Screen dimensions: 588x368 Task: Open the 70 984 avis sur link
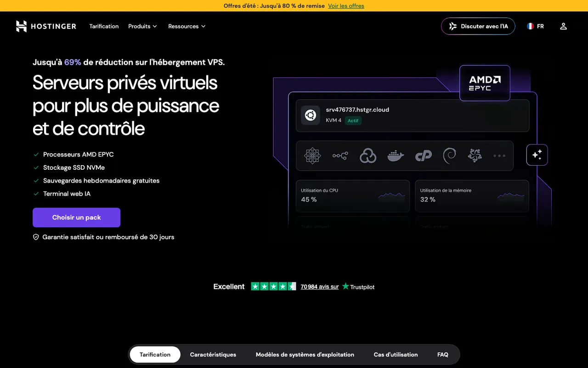pos(320,287)
